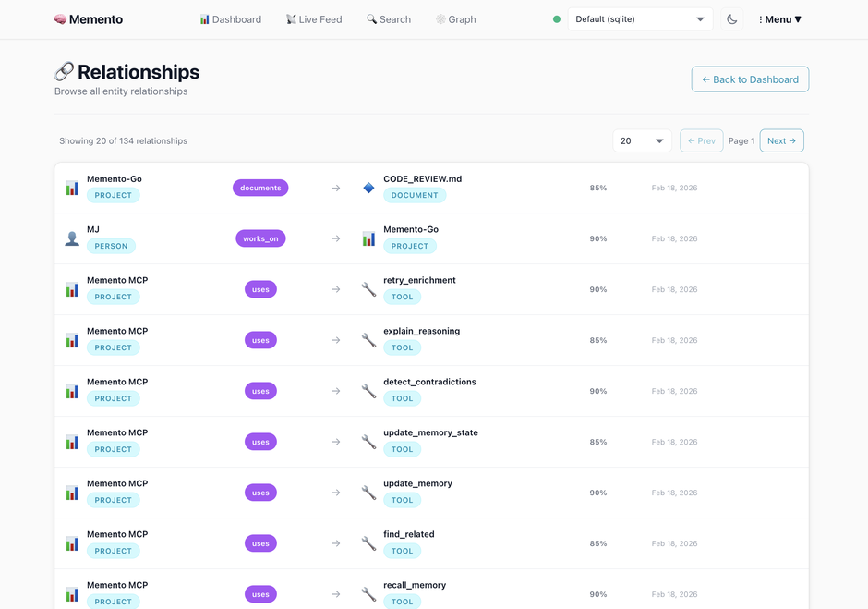Click the DOCUMENT type tag
Screen dimensions: 868x609
(415, 195)
